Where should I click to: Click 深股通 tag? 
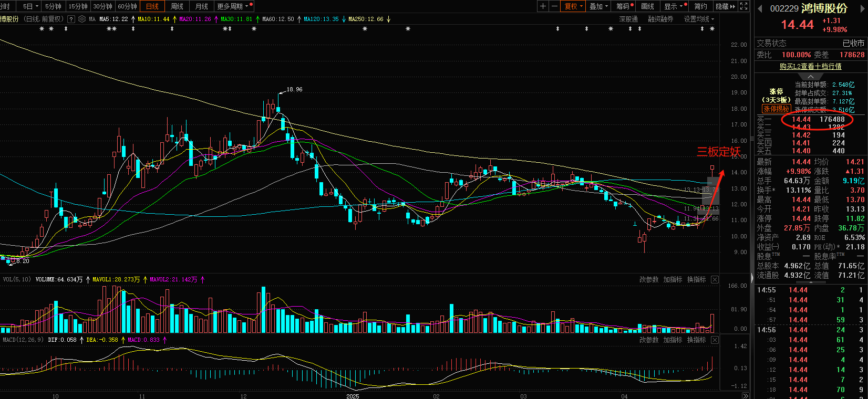click(628, 19)
